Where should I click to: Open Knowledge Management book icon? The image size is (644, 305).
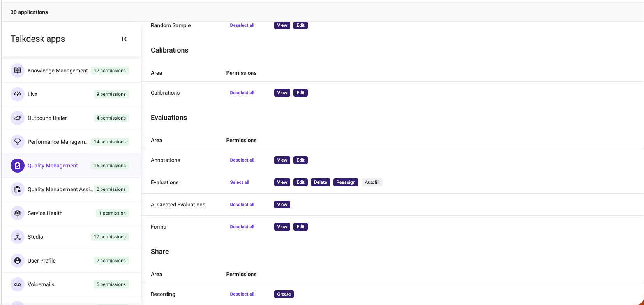18,71
